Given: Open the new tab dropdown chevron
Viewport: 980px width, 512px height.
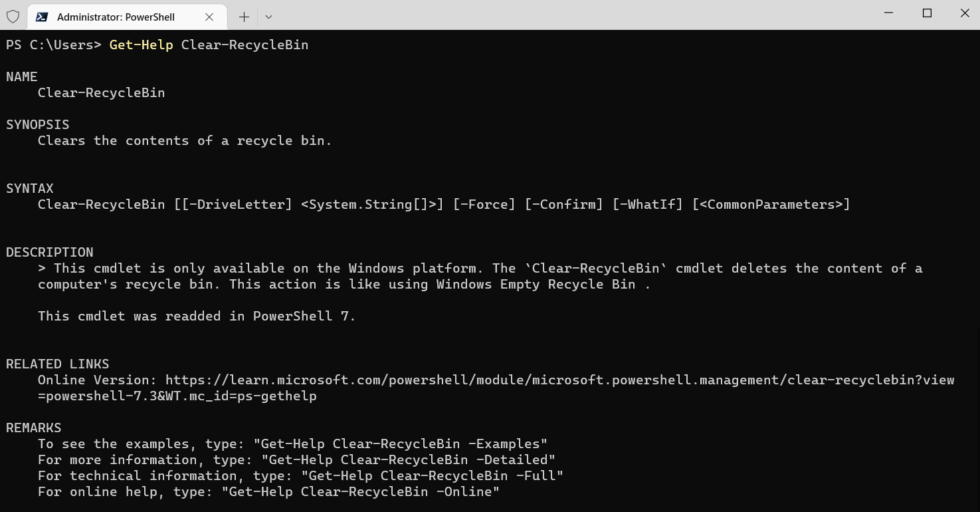Looking at the screenshot, I should pyautogui.click(x=268, y=17).
